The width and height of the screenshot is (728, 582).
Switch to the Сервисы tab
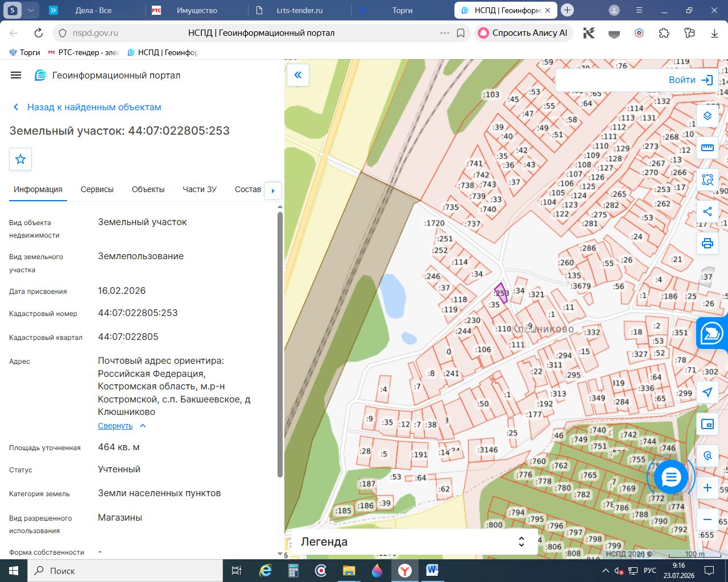(x=97, y=189)
